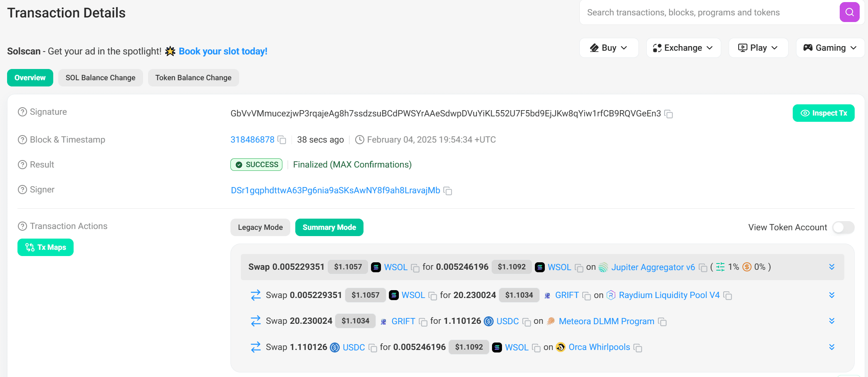
Task: Copy block number 318486878
Action: pos(282,140)
